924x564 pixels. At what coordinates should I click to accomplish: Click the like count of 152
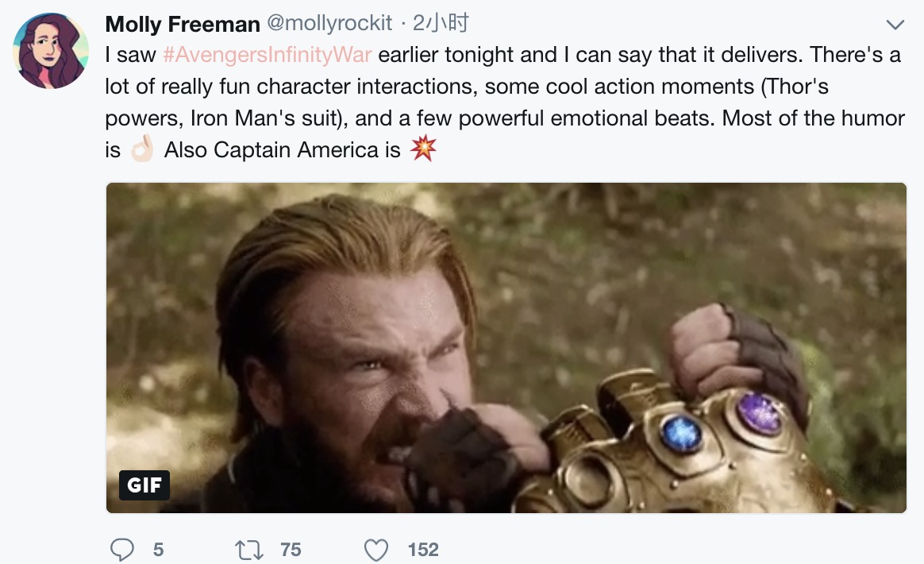pyautogui.click(x=423, y=550)
